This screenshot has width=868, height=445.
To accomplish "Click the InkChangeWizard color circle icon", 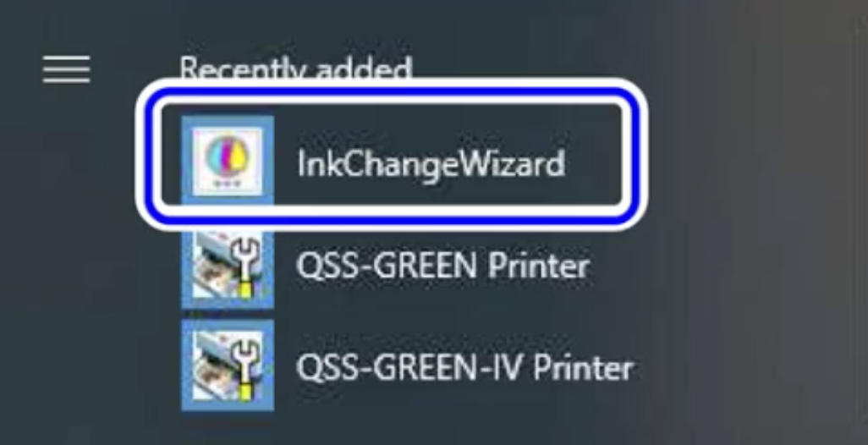I will [x=228, y=160].
